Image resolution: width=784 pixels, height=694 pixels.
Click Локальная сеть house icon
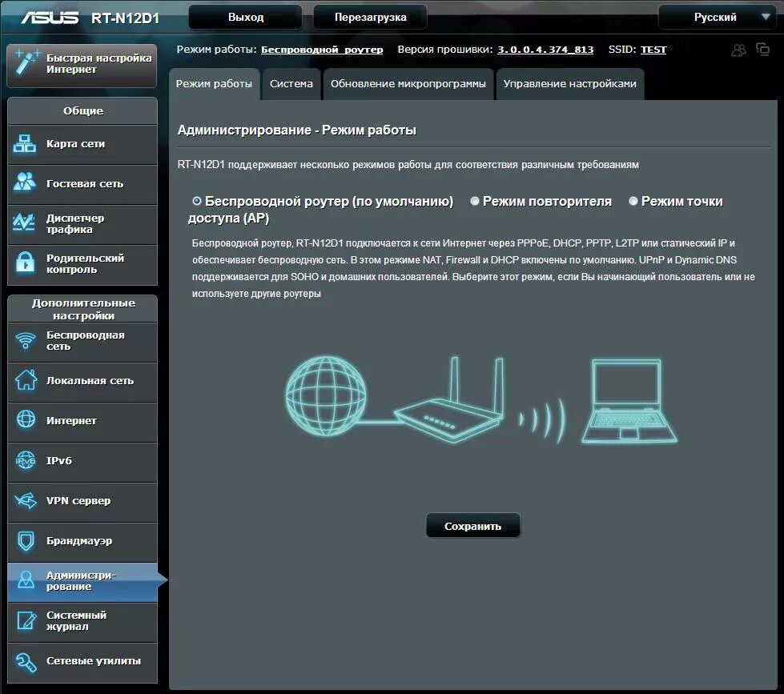tap(26, 379)
